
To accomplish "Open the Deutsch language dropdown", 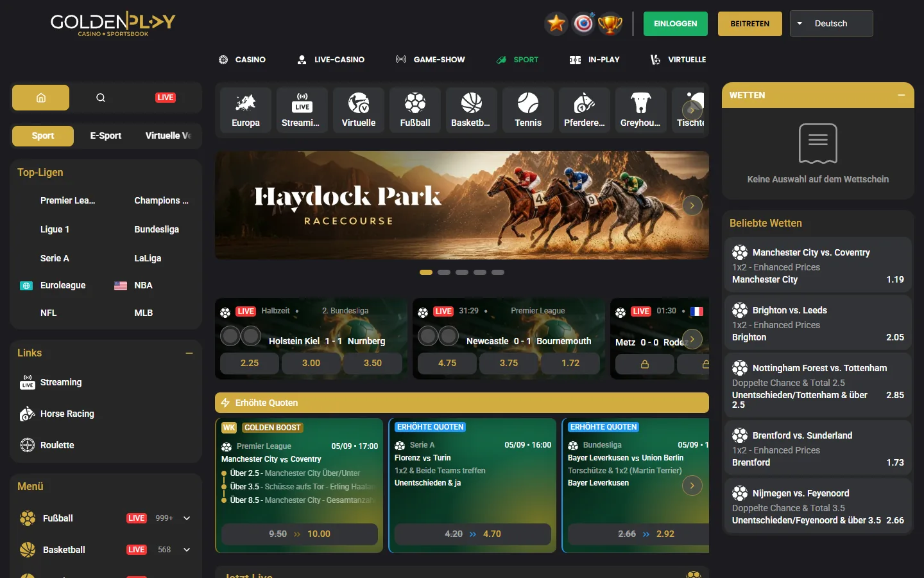I will (x=831, y=24).
